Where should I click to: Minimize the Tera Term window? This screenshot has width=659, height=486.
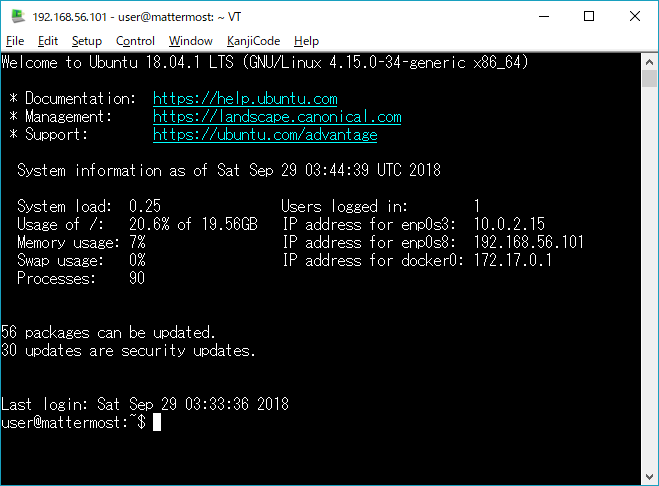click(543, 16)
